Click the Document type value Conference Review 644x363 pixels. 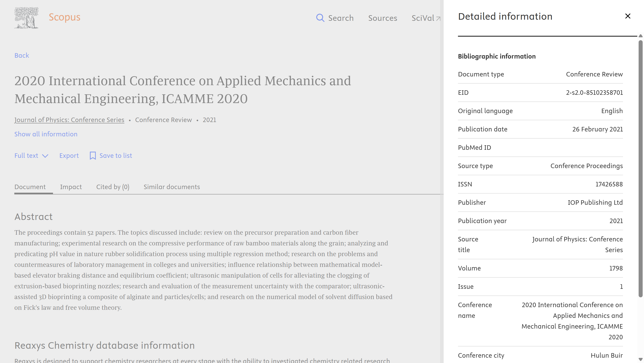pyautogui.click(x=594, y=74)
